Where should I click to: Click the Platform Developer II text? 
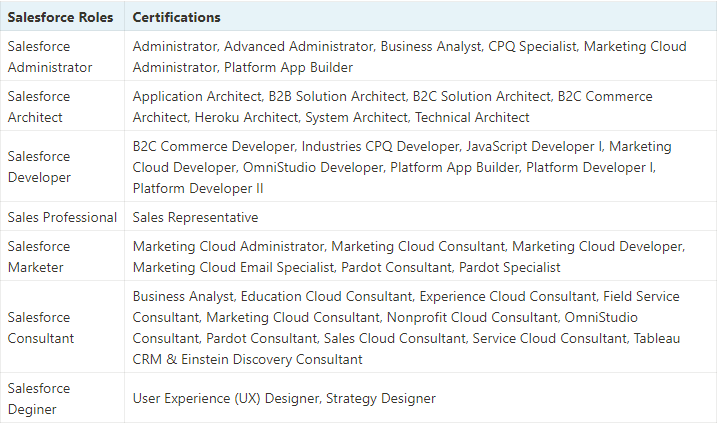click(x=198, y=188)
